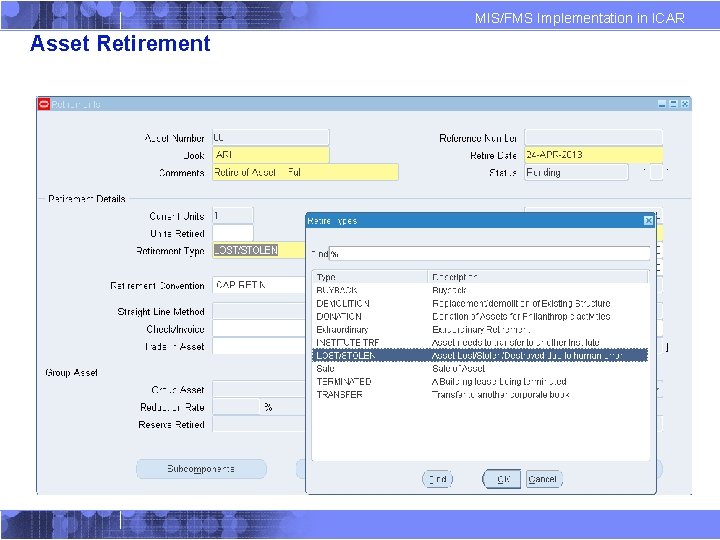Viewport: 720px width, 540px height.
Task: Click the Reference Number field
Action: [x=593, y=138]
